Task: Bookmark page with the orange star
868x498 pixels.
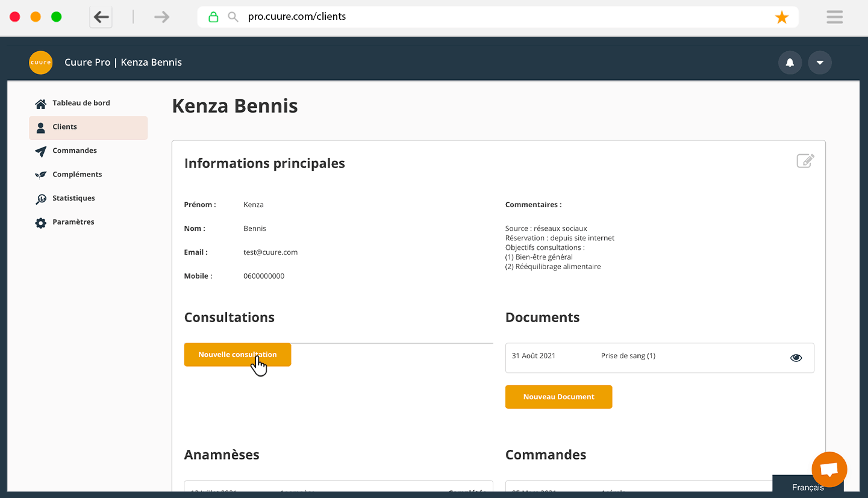Action: point(782,17)
